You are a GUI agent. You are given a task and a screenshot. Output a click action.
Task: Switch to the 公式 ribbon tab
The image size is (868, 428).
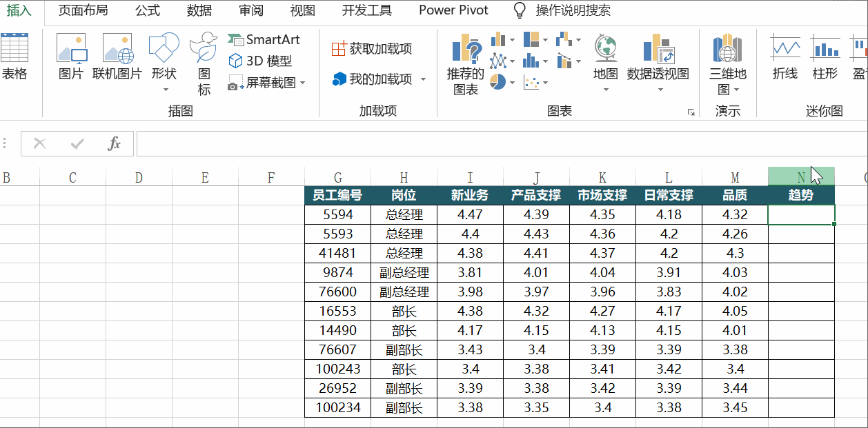pyautogui.click(x=147, y=10)
